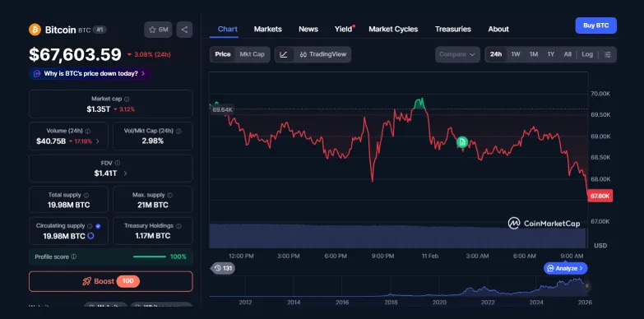
Task: Open the About tab
Action: point(498,29)
